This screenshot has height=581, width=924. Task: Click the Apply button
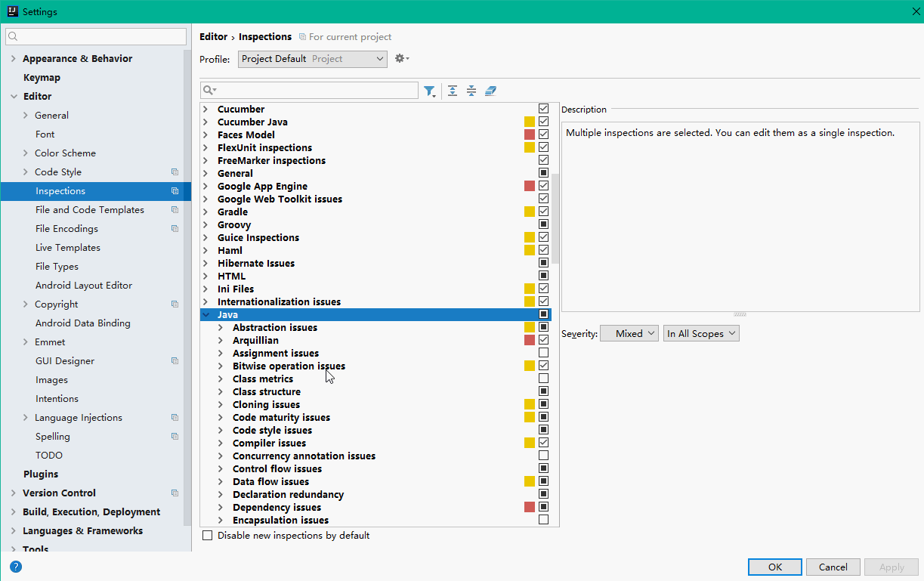click(892, 567)
